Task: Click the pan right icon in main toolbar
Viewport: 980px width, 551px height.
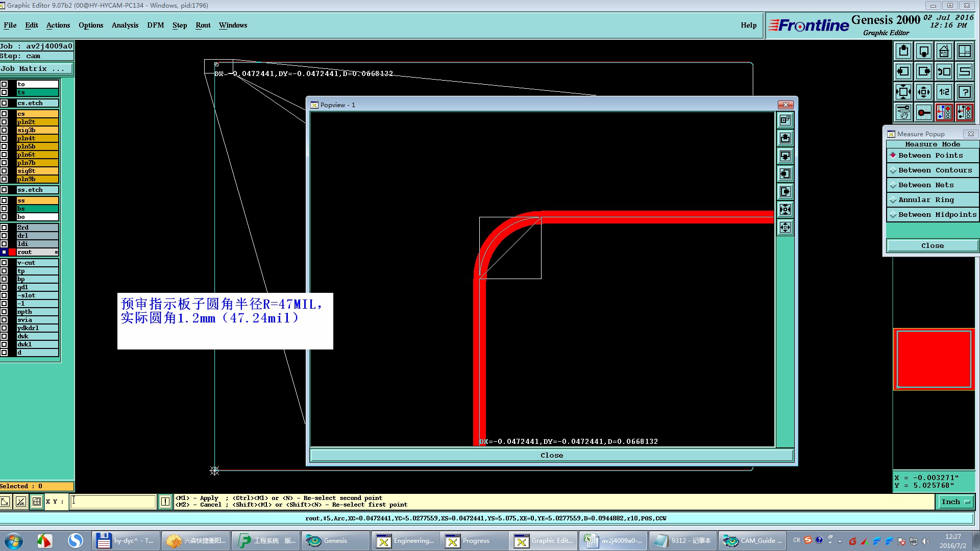Action: (924, 71)
